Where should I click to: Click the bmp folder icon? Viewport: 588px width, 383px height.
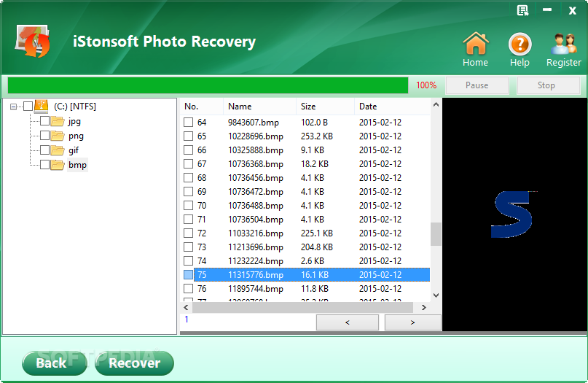click(x=58, y=164)
